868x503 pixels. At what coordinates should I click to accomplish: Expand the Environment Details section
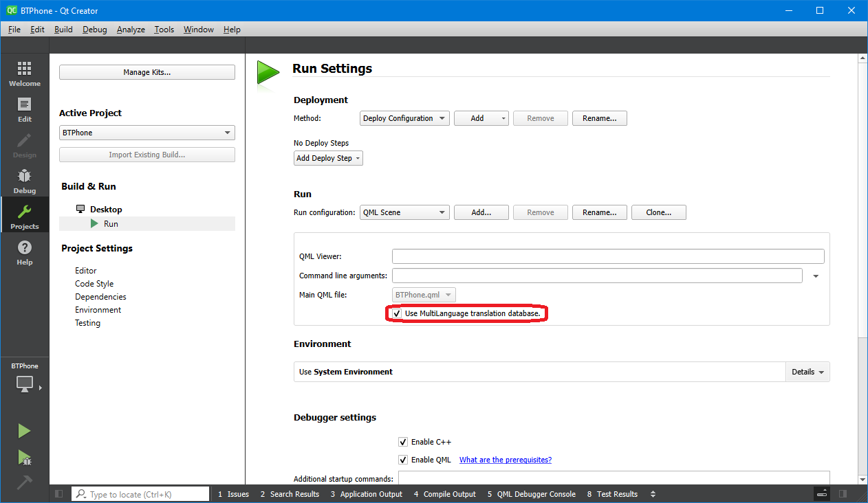point(807,372)
